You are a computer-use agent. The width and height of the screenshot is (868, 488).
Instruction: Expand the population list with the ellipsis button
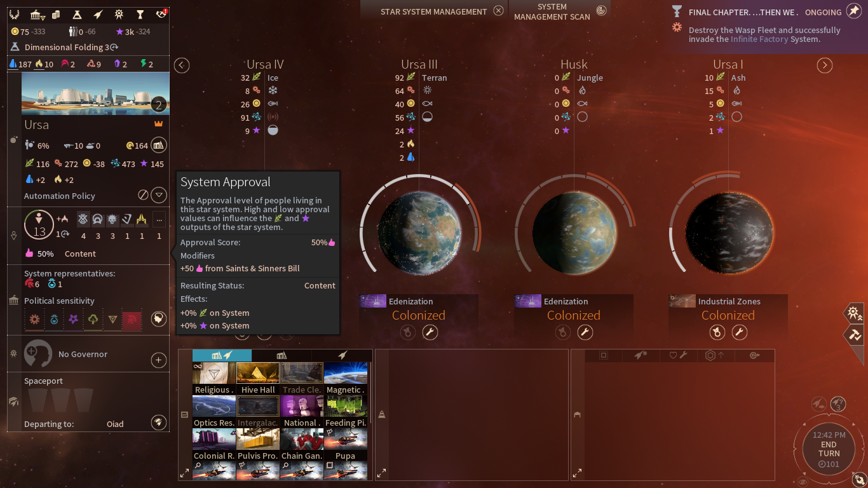click(159, 219)
